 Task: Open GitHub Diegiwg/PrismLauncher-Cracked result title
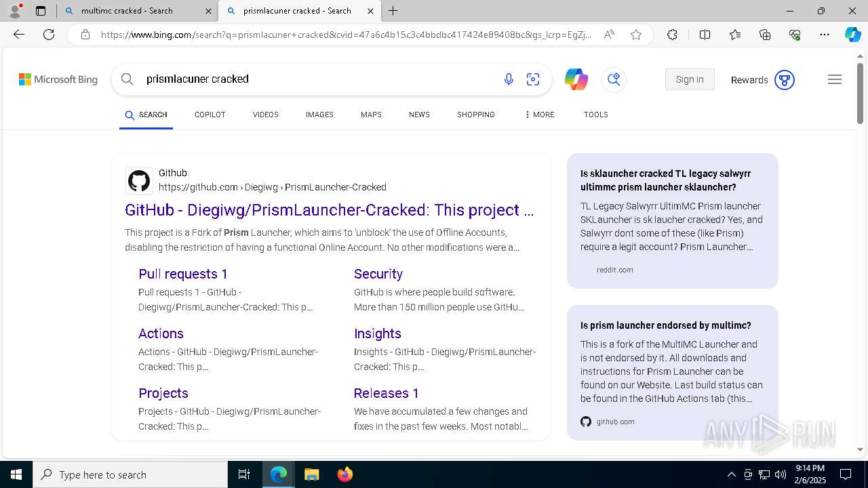[x=330, y=210]
